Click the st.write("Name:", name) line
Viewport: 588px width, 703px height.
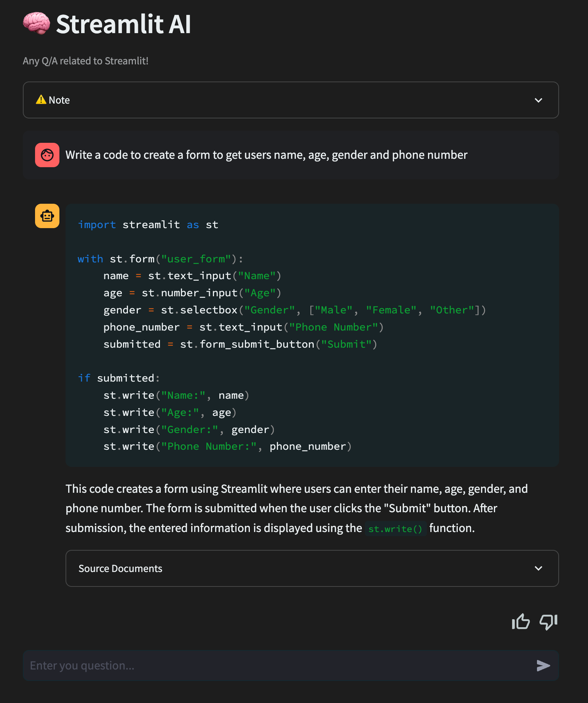(176, 395)
